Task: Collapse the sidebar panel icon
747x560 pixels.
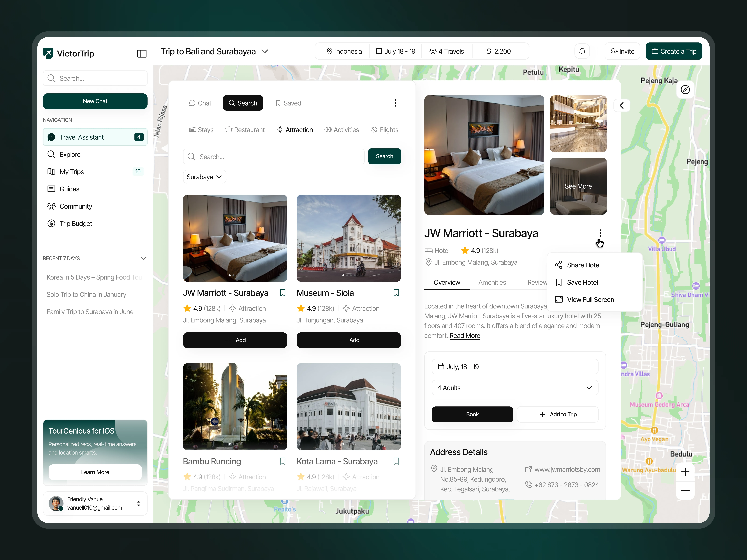Action: (x=142, y=54)
